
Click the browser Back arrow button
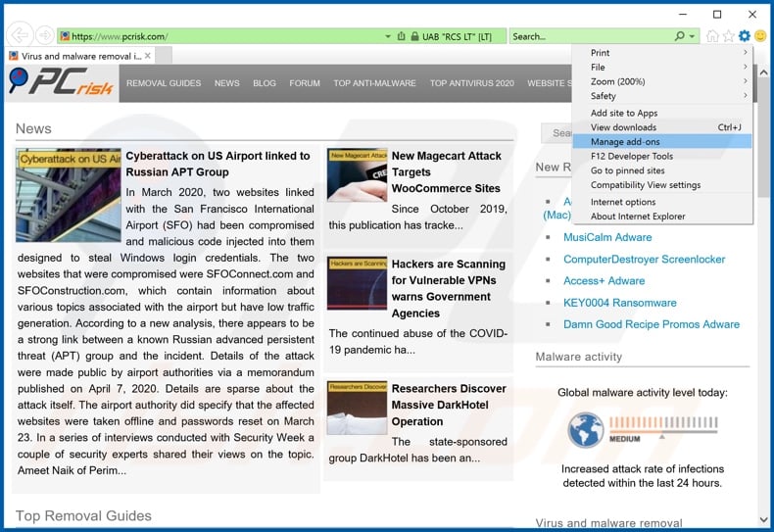pyautogui.click(x=20, y=35)
